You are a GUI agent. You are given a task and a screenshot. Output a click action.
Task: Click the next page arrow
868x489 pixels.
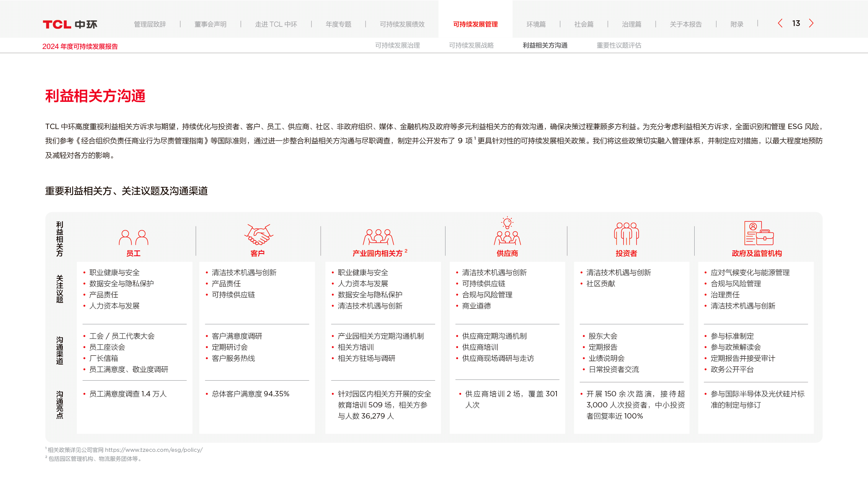pos(811,23)
